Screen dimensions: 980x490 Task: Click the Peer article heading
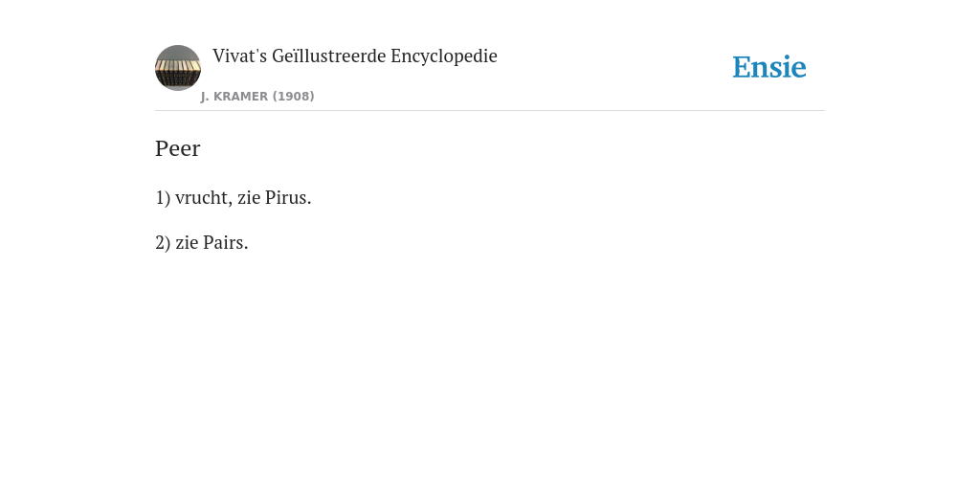(x=177, y=148)
